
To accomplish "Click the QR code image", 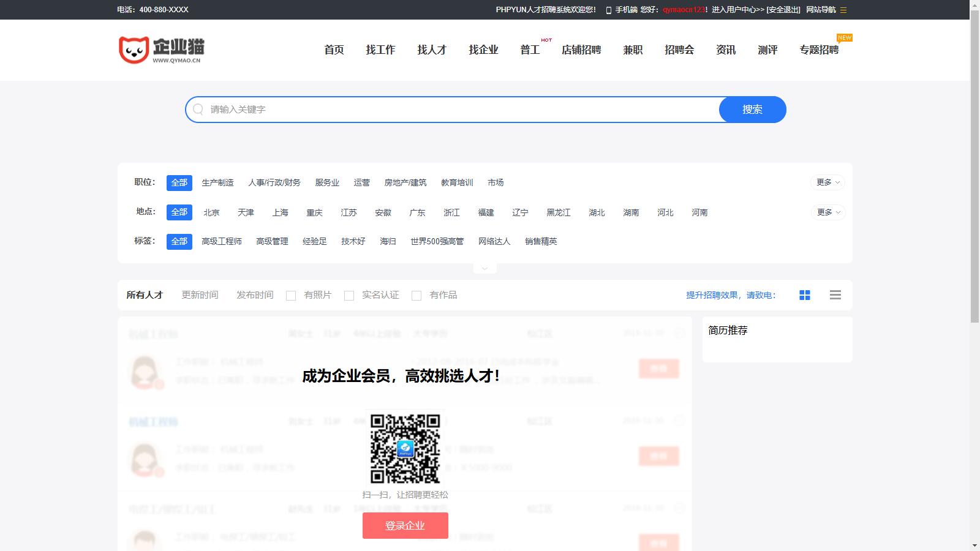I will click(x=405, y=449).
